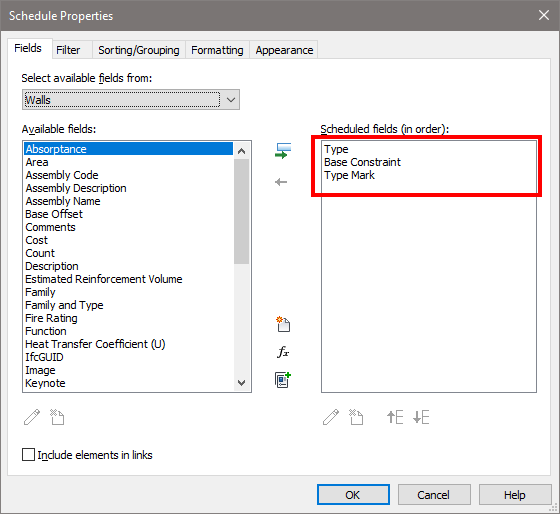Click the Help button
Image resolution: width=560 pixels, height=514 pixels.
coord(515,495)
